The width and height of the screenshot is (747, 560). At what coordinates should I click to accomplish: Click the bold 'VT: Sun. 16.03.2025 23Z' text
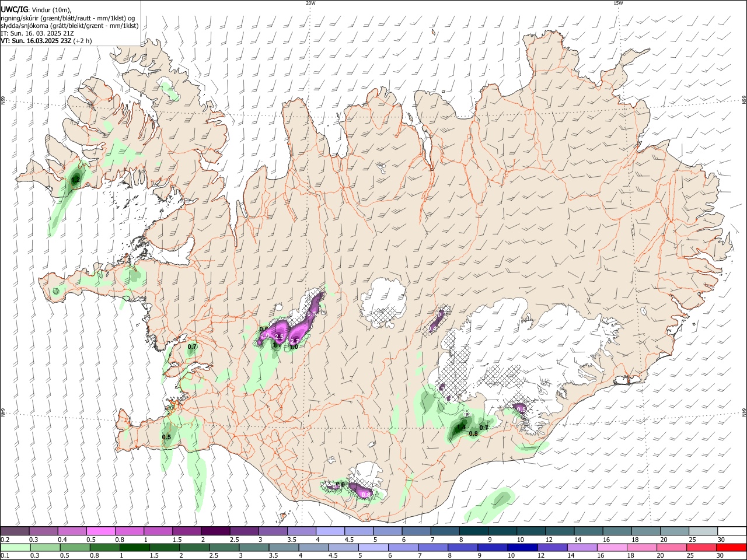[x=36, y=41]
